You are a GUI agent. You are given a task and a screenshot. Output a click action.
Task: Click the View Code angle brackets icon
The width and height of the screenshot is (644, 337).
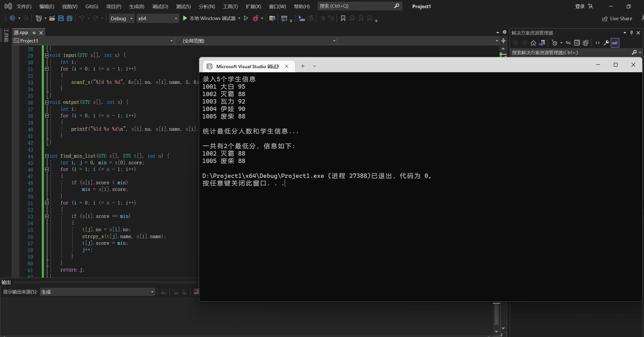point(597,43)
